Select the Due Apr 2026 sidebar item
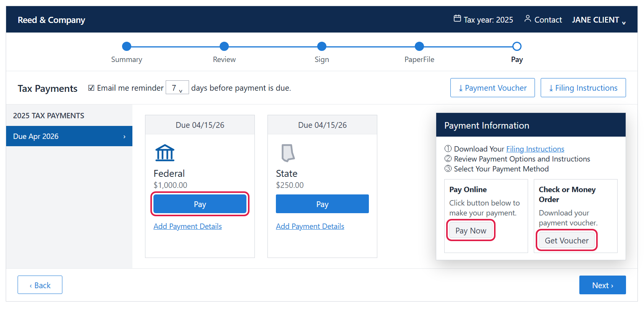The image size is (644, 310). (x=69, y=136)
